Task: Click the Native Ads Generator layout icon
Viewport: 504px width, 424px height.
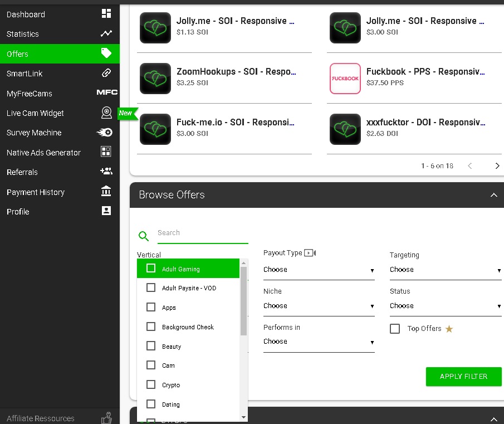Action: tap(106, 152)
